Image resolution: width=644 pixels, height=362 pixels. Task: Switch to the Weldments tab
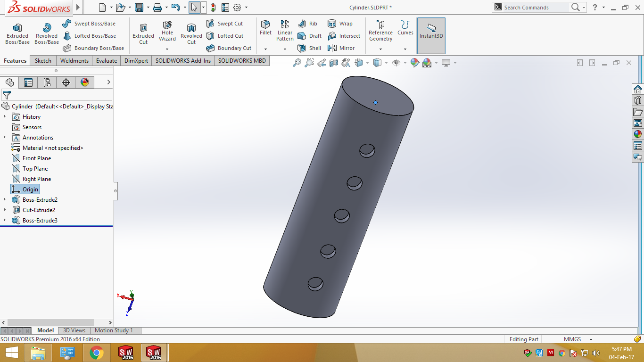(x=74, y=61)
